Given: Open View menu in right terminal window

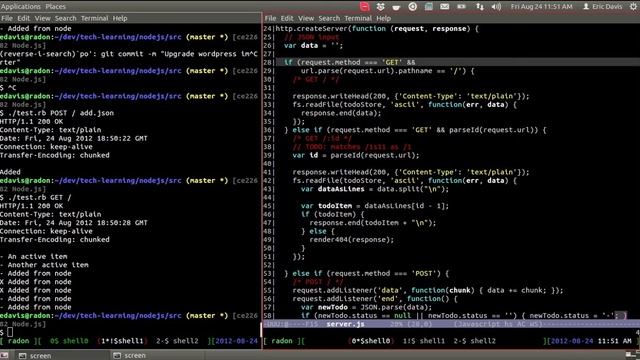Looking at the screenshot, I should click(306, 18).
